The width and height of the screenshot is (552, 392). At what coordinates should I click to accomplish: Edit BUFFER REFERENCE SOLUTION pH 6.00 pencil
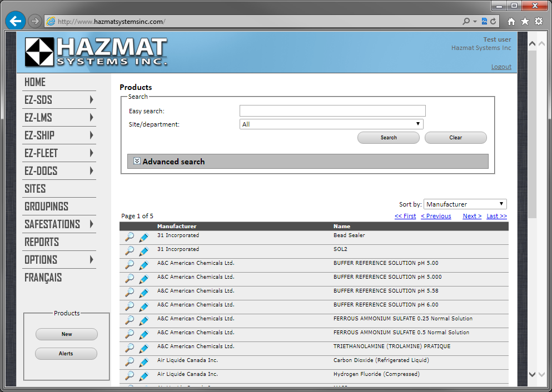pos(143,307)
